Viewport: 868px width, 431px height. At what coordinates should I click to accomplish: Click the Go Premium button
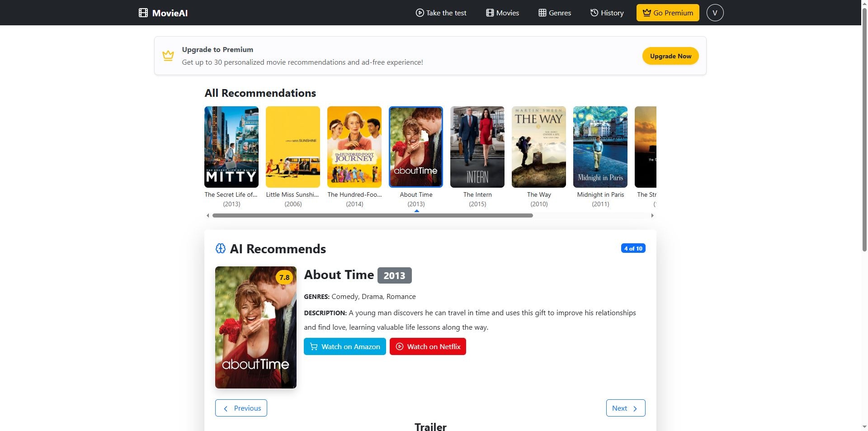668,13
